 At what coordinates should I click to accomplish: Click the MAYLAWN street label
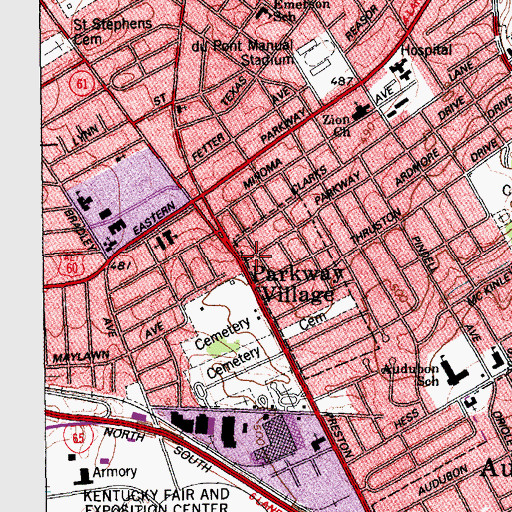point(81,357)
